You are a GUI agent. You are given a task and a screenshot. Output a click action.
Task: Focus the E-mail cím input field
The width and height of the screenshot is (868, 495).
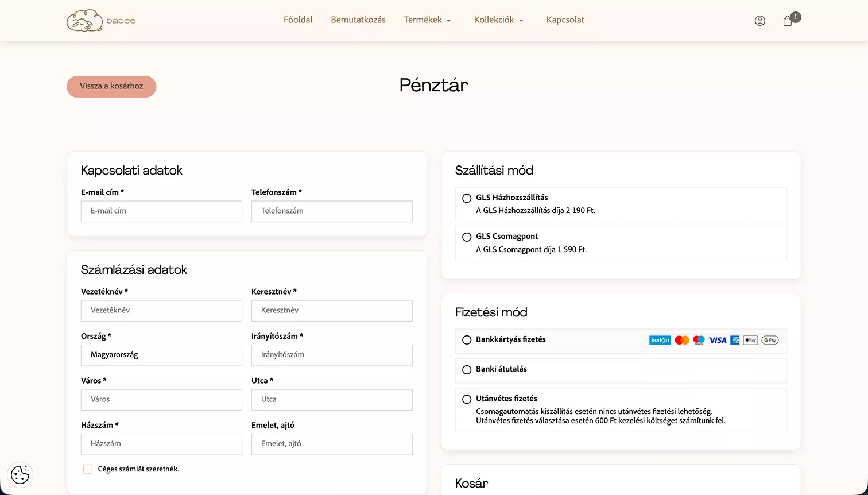[x=161, y=211]
